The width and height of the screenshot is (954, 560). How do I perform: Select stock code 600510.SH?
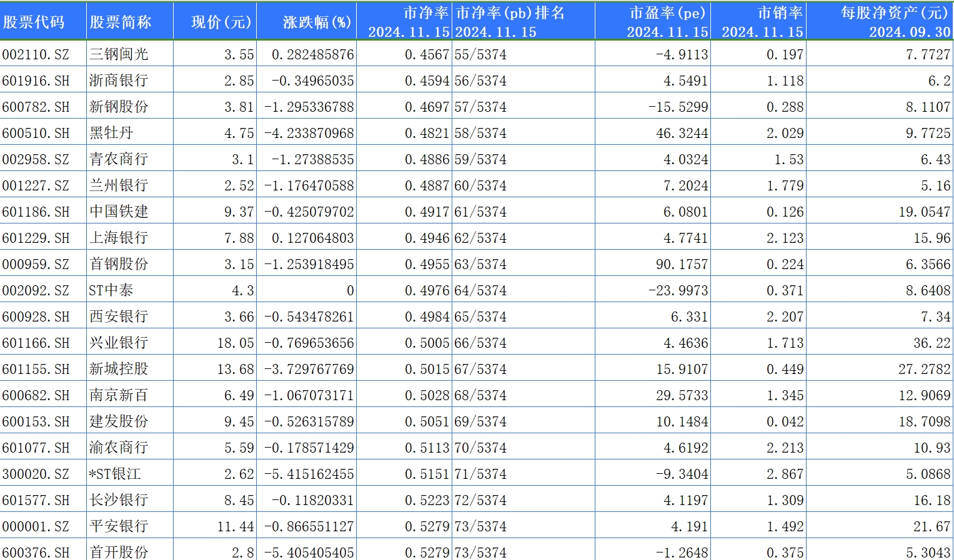pyautogui.click(x=36, y=134)
